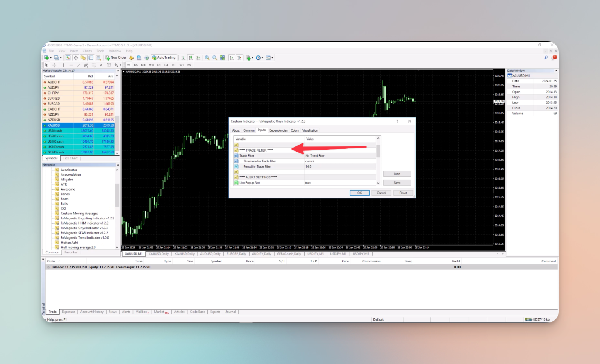
Task: Select the Crosshair tool
Action: (x=54, y=65)
